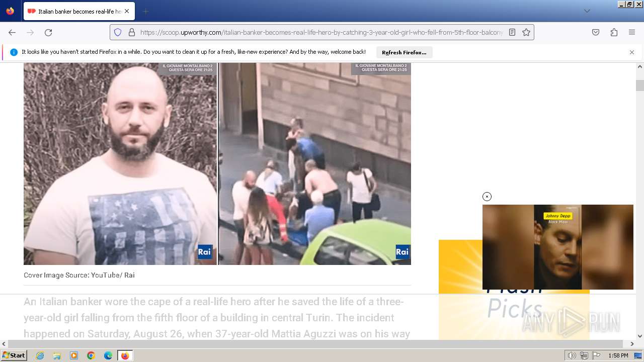Viewport: 644px width, 362px height.
Task: Launch Internet Explorer from taskbar
Action: pos(40,355)
